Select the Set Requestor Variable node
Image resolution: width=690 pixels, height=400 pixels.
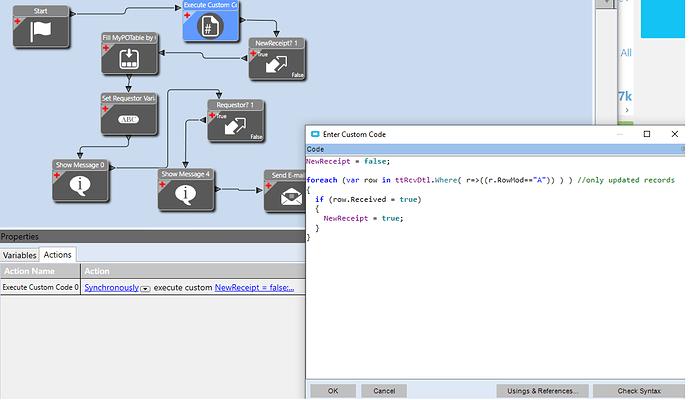(x=129, y=114)
